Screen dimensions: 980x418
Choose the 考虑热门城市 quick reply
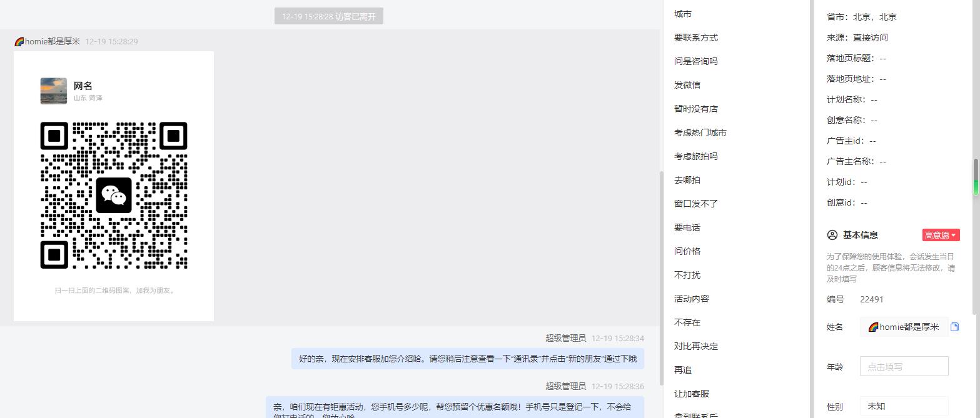coord(700,132)
